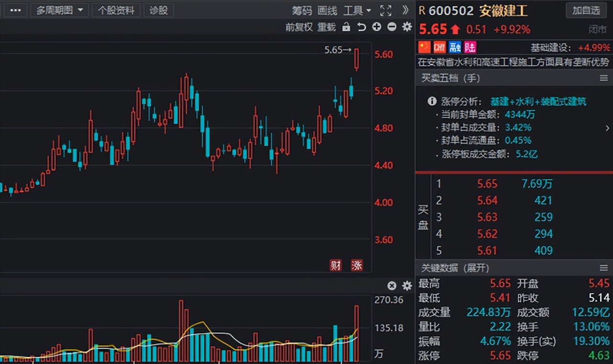This screenshot has height=364, width=613.
Task: Click 前复权 to change price adjustment
Action: click(x=299, y=27)
